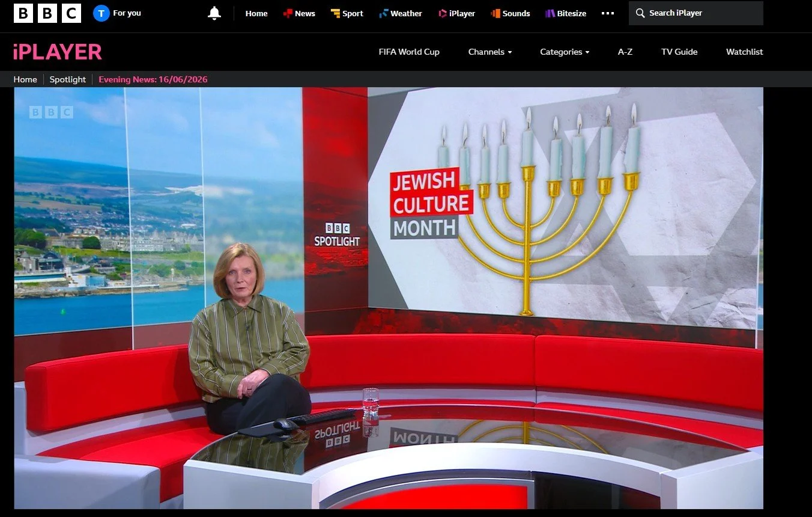Click the purple Bitesize icon
The height and width of the screenshot is (517, 812).
coord(550,13)
